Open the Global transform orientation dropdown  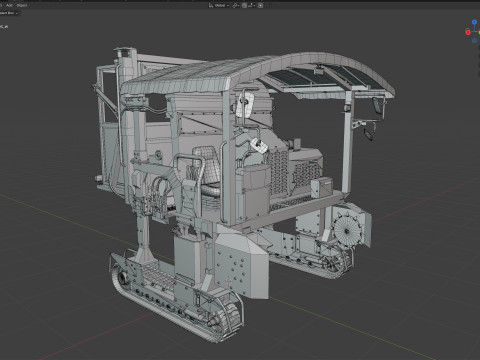219,5
